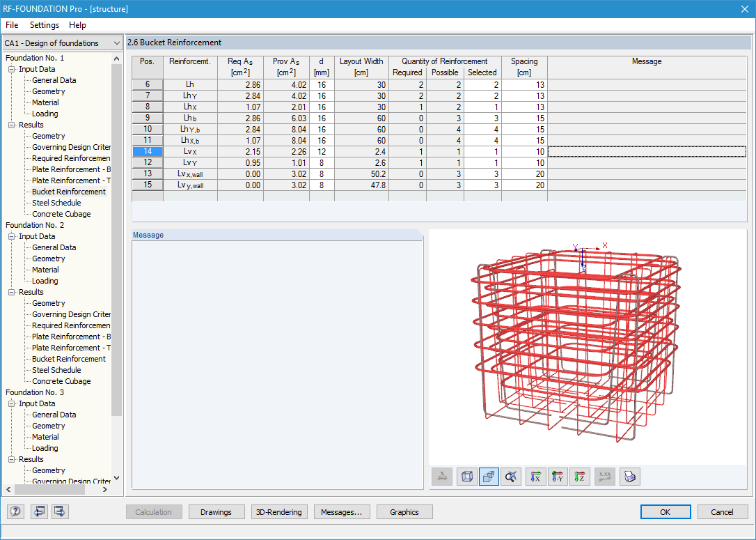The width and height of the screenshot is (756, 540).
Task: View graphic in X direction
Action: (x=535, y=477)
